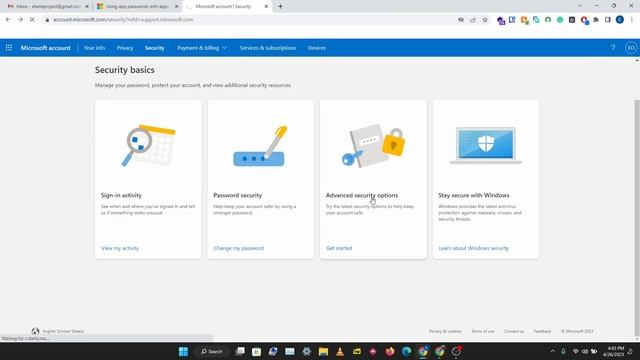Open the Wi-Fi network icon in the tray
Viewport: 640px width, 360px height.
576,351
